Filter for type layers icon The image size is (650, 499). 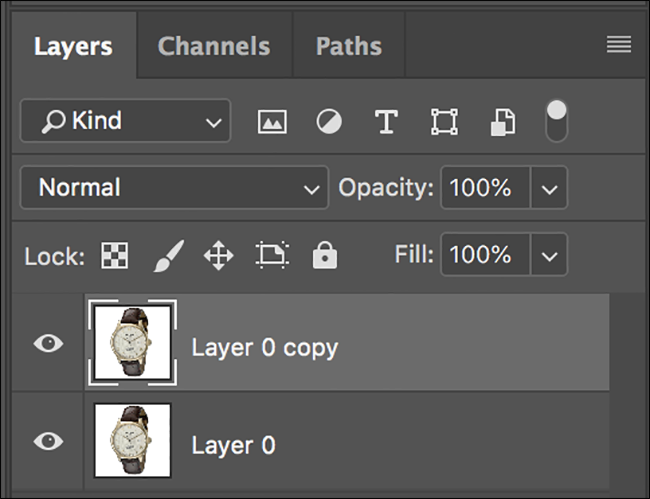point(386,121)
